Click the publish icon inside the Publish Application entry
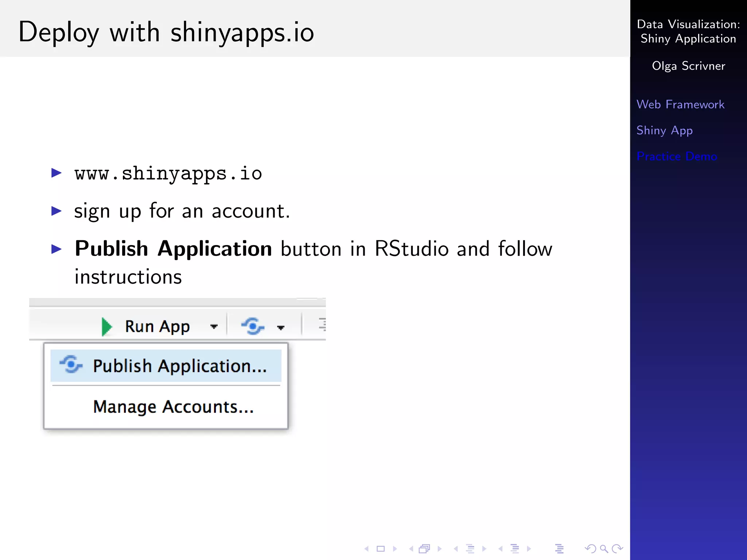Viewport: 747px width, 560px height. tap(71, 364)
